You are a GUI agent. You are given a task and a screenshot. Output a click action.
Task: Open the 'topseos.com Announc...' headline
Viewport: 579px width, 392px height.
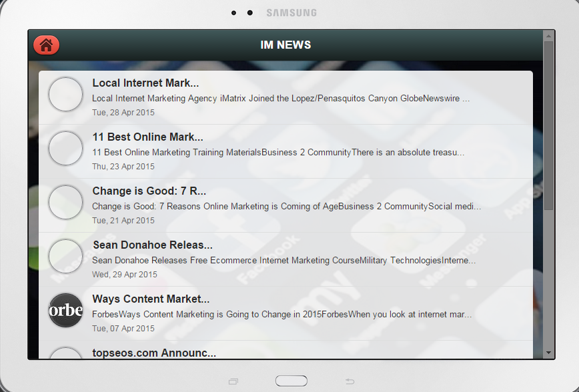coord(154,353)
